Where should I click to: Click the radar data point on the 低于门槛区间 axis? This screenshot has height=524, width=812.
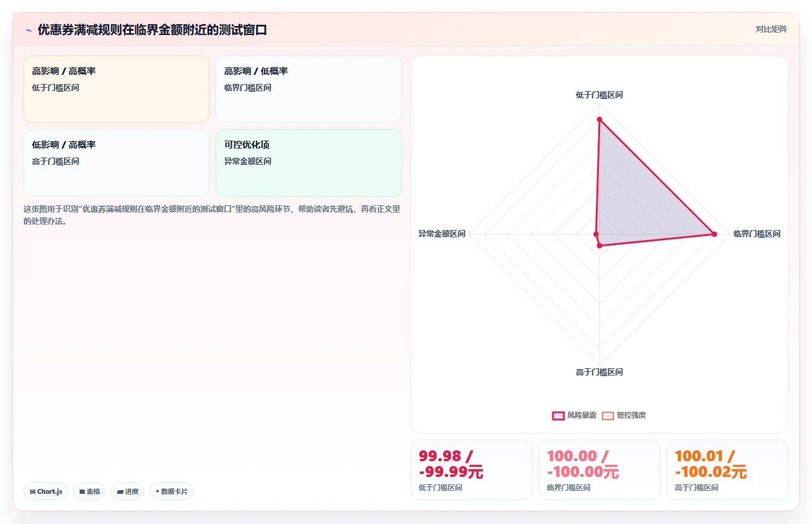click(x=599, y=120)
